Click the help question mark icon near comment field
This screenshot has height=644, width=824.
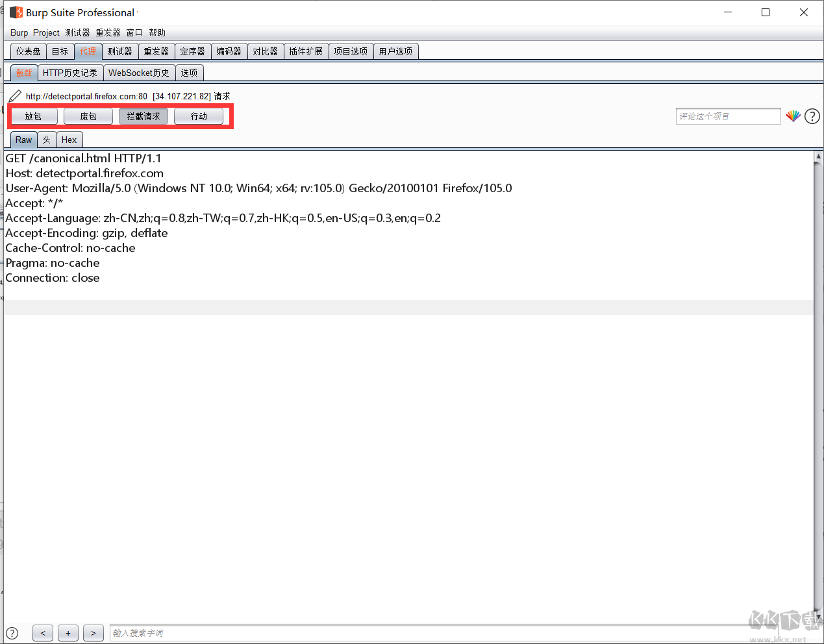(812, 116)
